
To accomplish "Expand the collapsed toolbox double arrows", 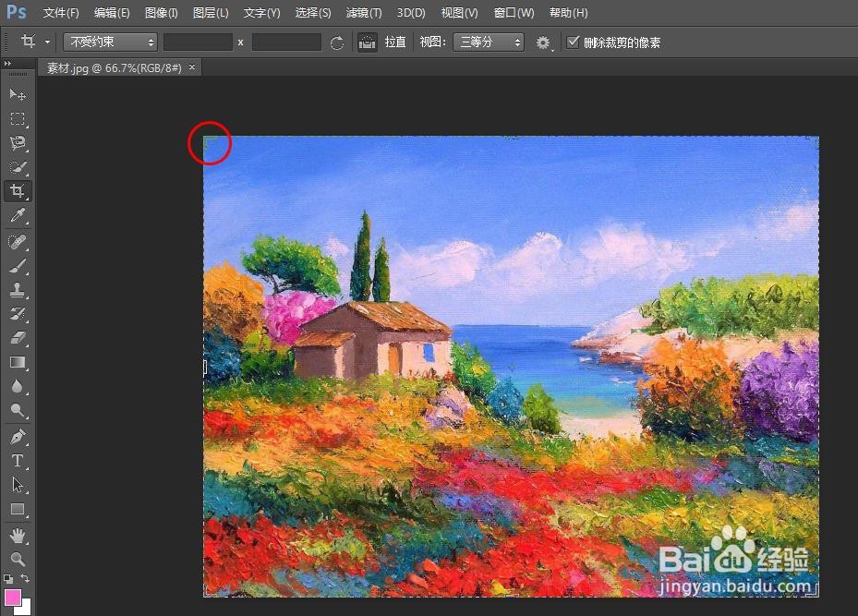I will click(7, 64).
